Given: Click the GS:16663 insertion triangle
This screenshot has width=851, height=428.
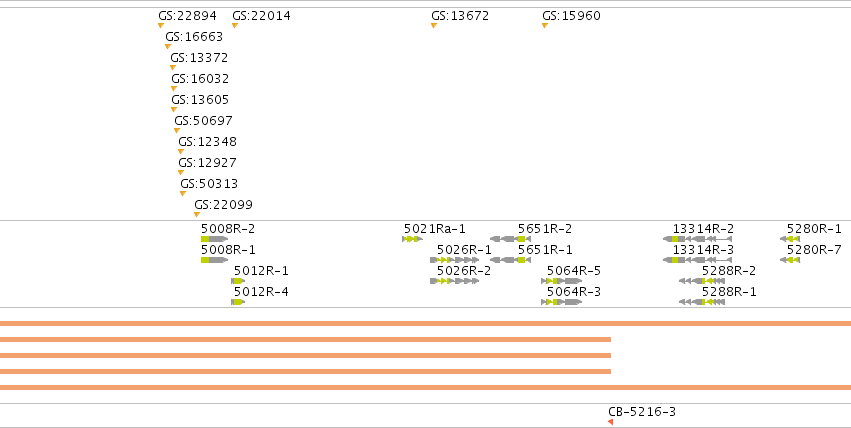Looking at the screenshot, I should point(168,47).
